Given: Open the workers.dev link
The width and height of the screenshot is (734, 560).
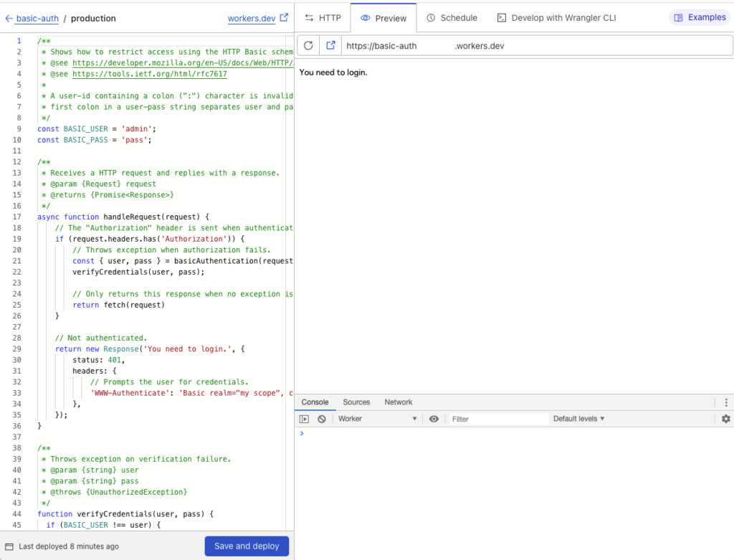Looking at the screenshot, I should 252,18.
